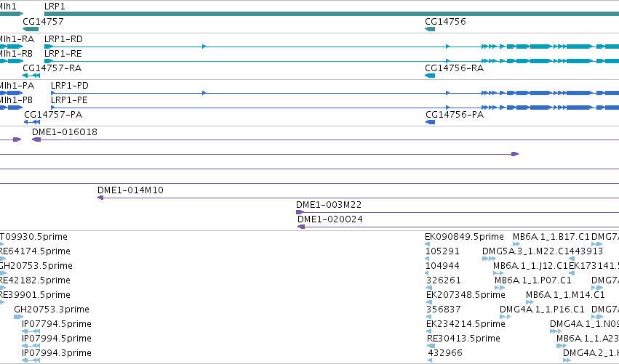Select the GH20753.3prime EST label

coord(52,310)
